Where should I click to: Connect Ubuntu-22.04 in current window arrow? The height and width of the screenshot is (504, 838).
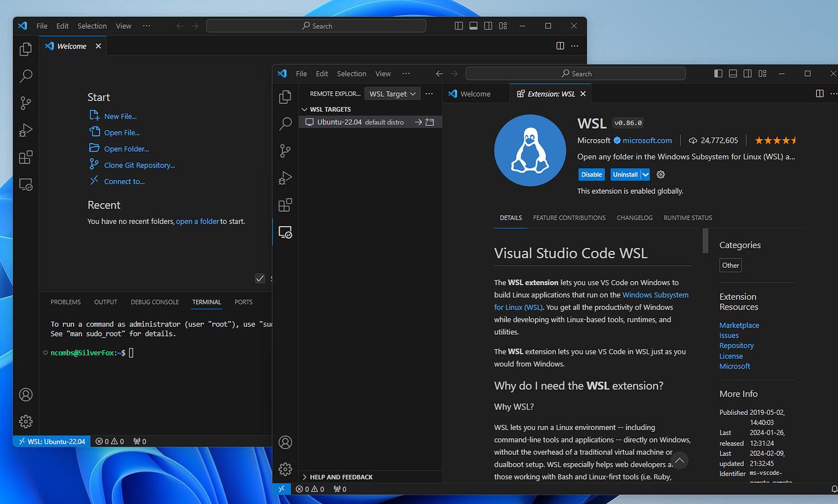pyautogui.click(x=418, y=122)
